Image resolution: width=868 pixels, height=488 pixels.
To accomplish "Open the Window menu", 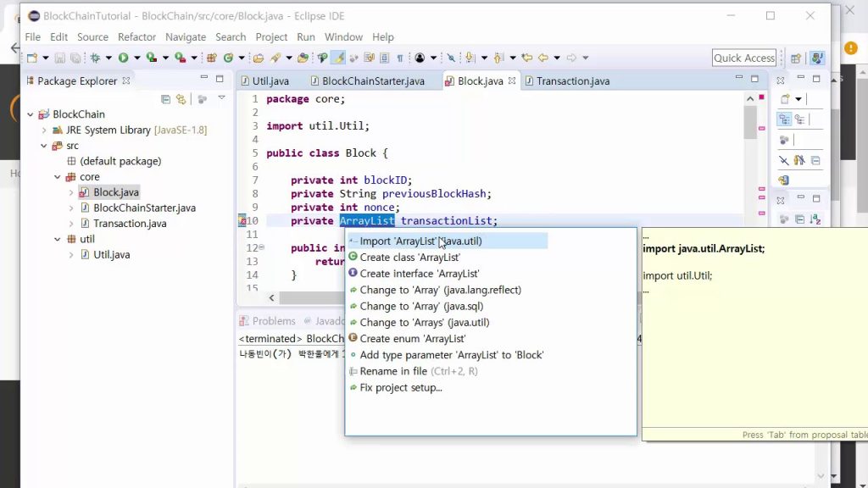I will coord(343,37).
